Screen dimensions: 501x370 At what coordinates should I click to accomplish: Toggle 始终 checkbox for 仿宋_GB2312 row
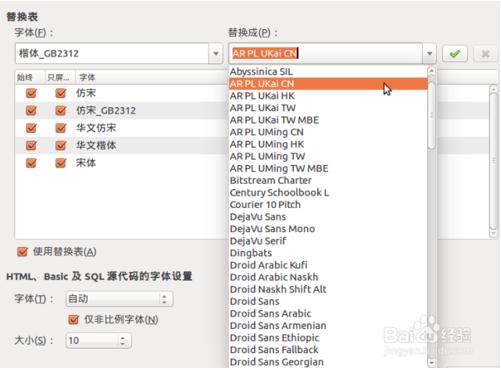[x=31, y=110]
